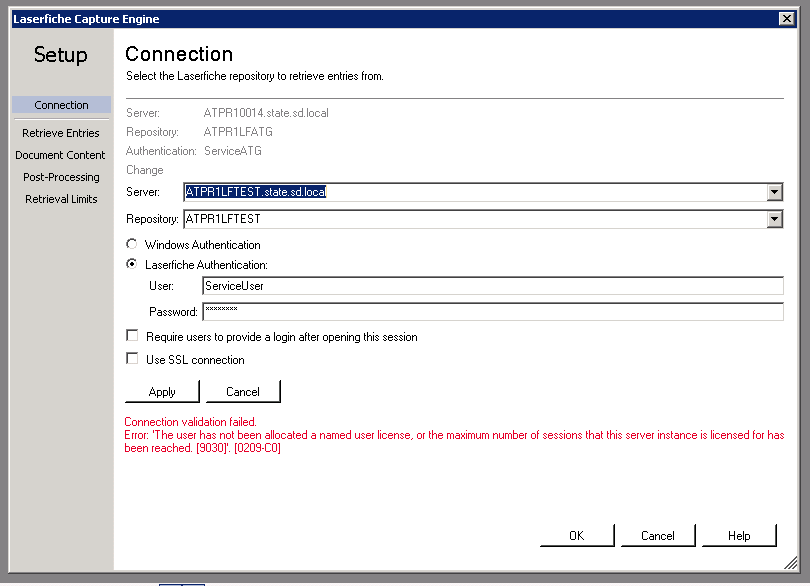The image size is (810, 586).
Task: Open Retrieval Limits section
Action: [61, 199]
